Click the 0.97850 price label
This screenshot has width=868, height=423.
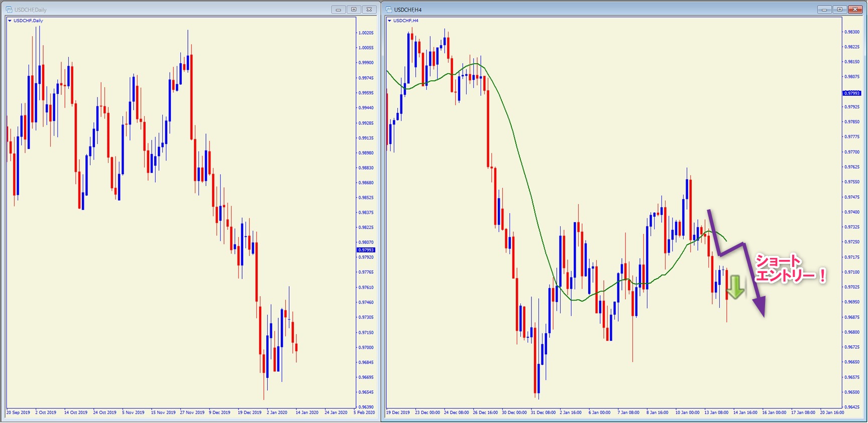tap(851, 122)
